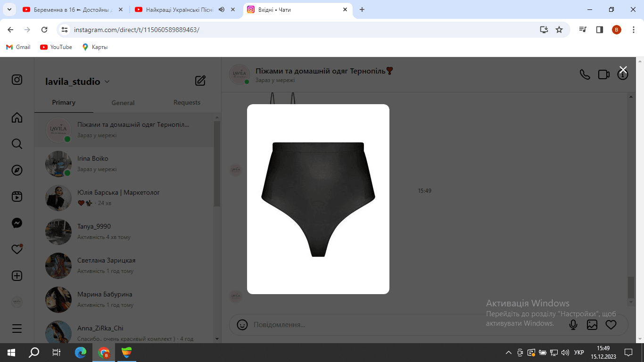Install Instagram app from address bar
This screenshot has height=362, width=644.
coord(544,30)
